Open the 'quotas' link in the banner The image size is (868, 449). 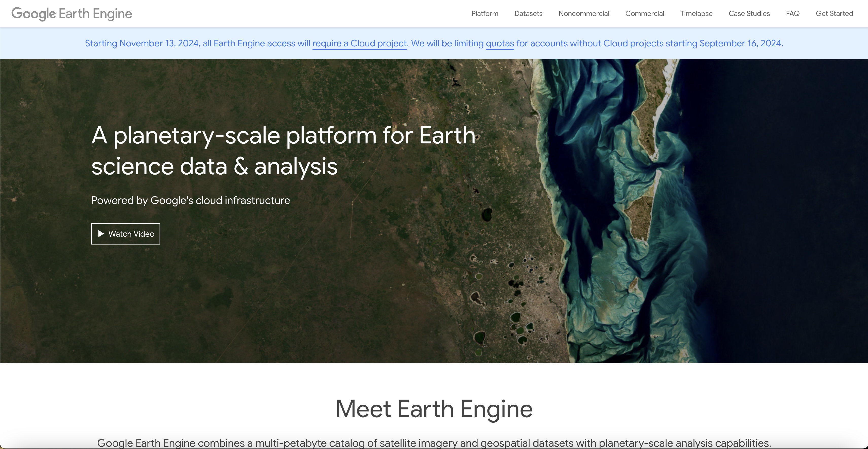(500, 43)
